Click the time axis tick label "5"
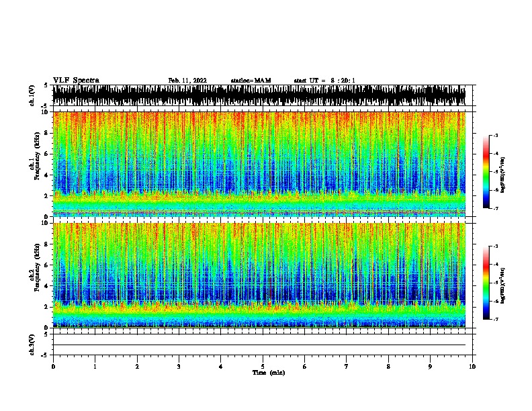Viewport: 532px width, 411px height. tap(263, 367)
